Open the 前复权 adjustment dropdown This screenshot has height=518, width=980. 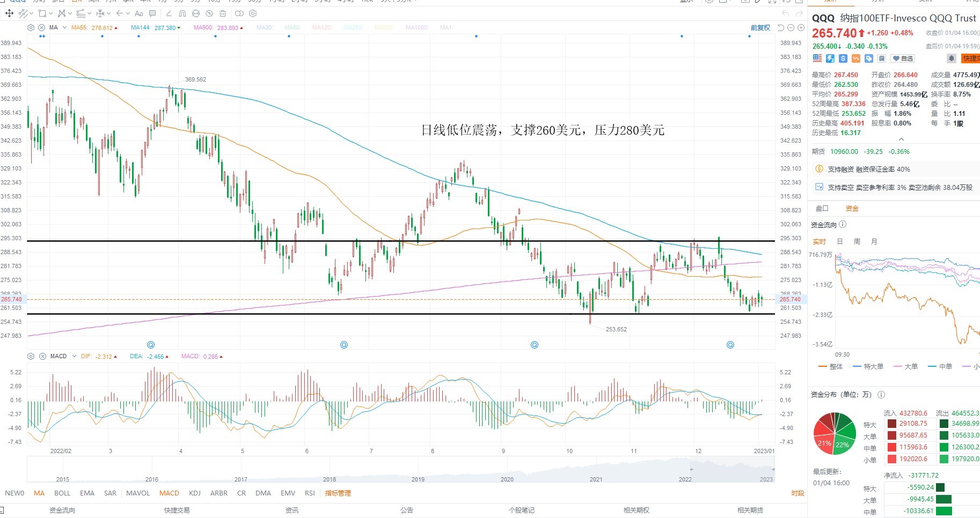click(760, 27)
